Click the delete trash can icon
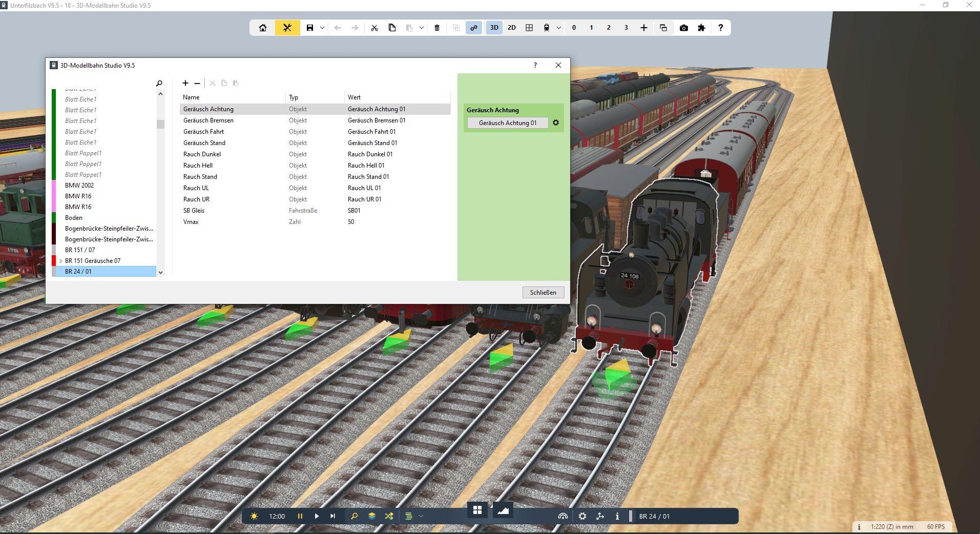 click(x=437, y=28)
